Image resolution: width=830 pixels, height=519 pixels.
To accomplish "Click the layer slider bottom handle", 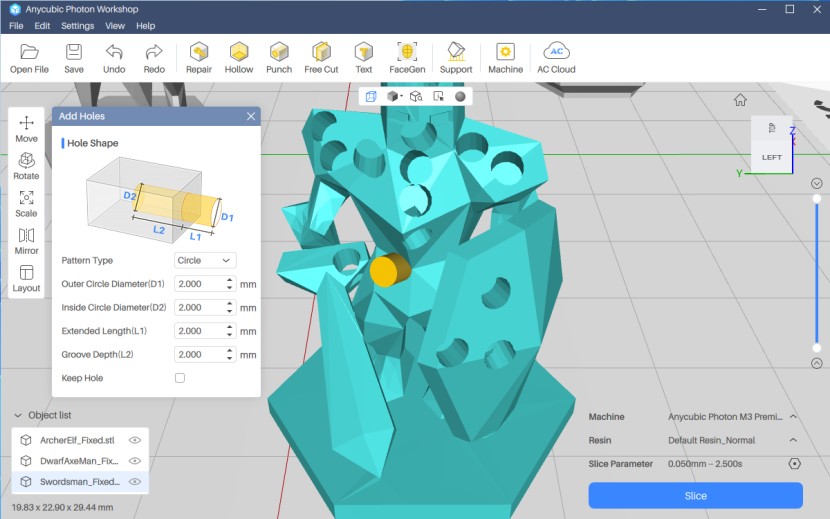I will pos(817,348).
